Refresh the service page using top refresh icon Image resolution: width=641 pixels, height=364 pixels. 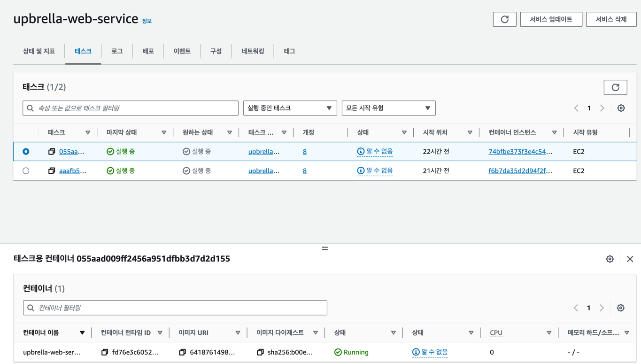(x=504, y=19)
